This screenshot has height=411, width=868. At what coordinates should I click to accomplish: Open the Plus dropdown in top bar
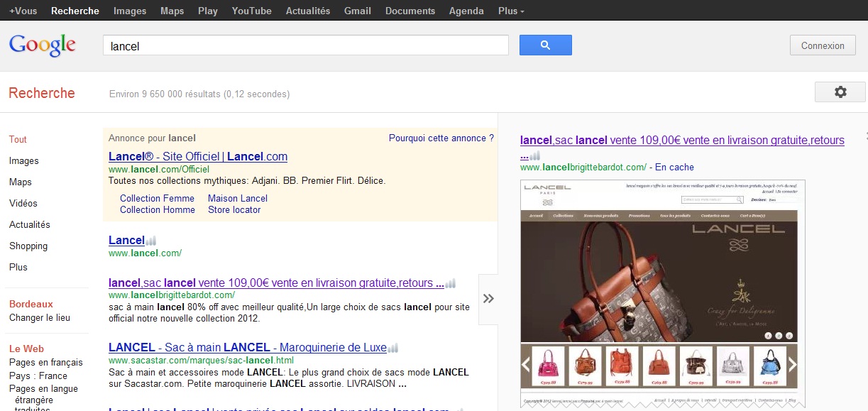[511, 11]
